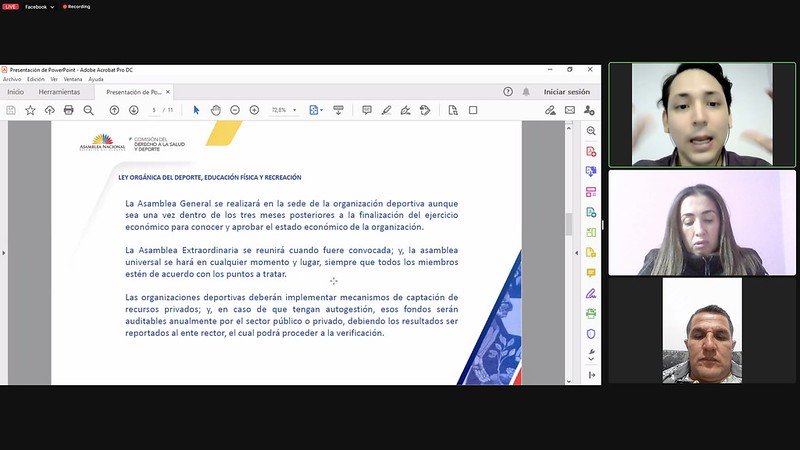Open the Facebook live dropdown at top
The height and width of the screenshot is (450, 800).
(x=39, y=7)
